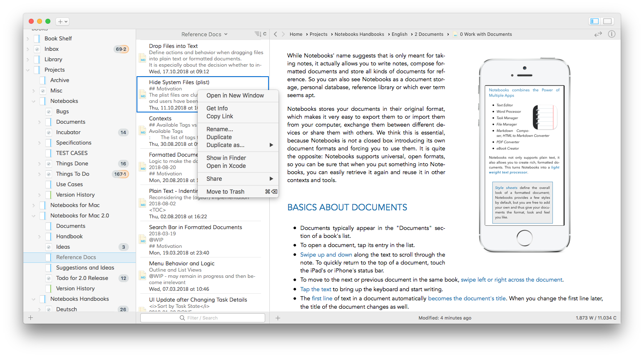
Task: Click the magnifier icon in the Filter field
Action: pos(182,318)
